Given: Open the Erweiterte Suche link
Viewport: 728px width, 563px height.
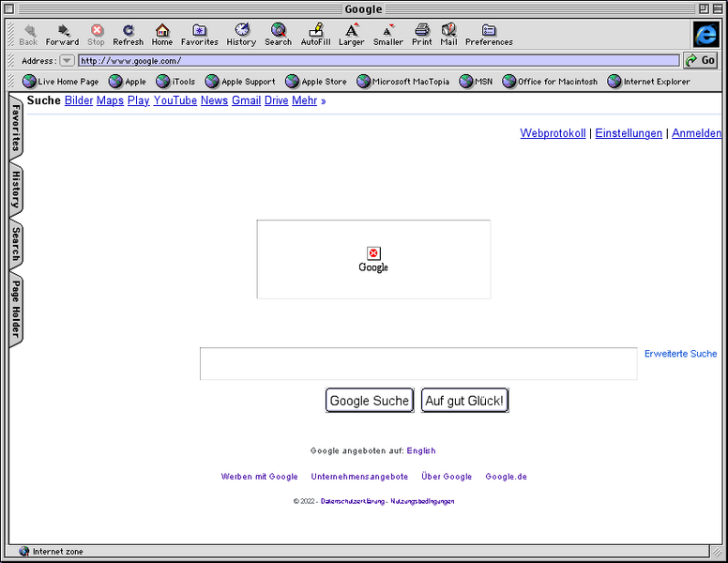Looking at the screenshot, I should click(x=681, y=354).
